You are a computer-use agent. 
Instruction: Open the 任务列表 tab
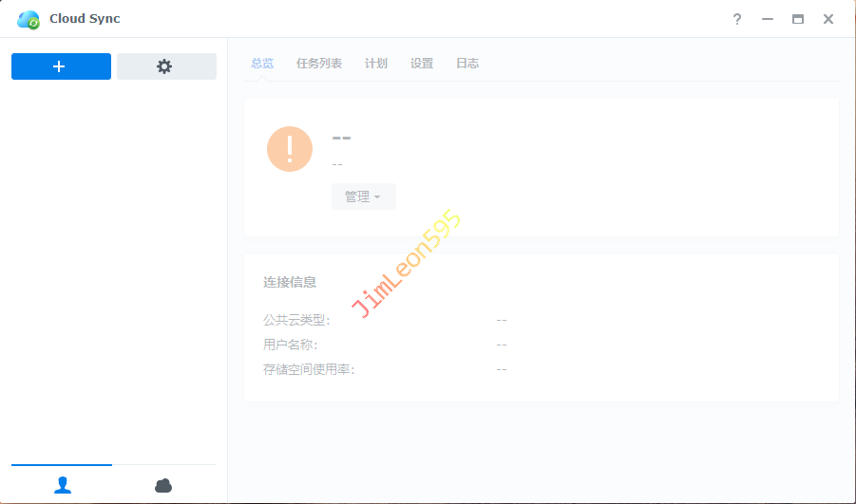[319, 64]
